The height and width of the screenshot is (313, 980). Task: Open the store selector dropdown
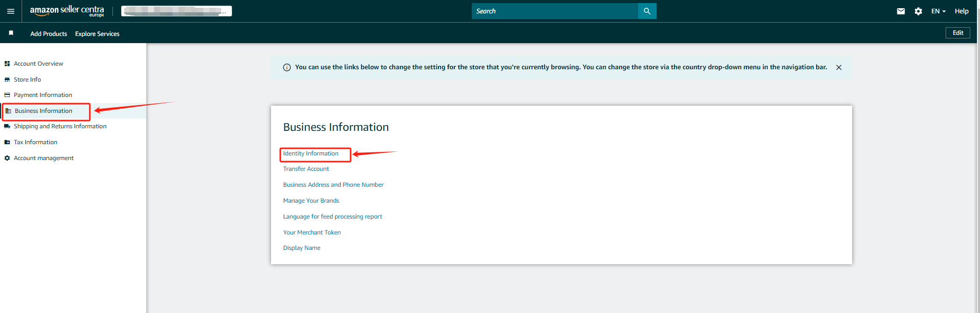(176, 11)
